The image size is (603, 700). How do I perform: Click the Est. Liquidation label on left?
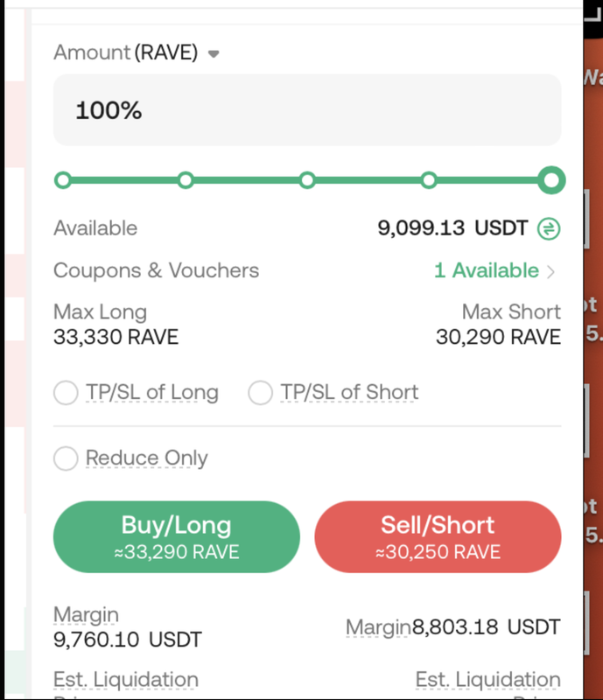[x=126, y=681]
